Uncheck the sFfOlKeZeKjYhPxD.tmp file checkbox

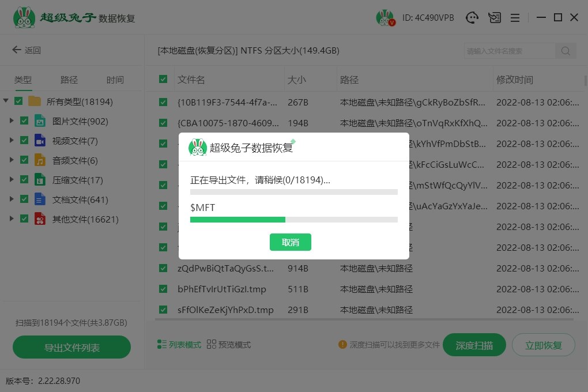(x=163, y=310)
